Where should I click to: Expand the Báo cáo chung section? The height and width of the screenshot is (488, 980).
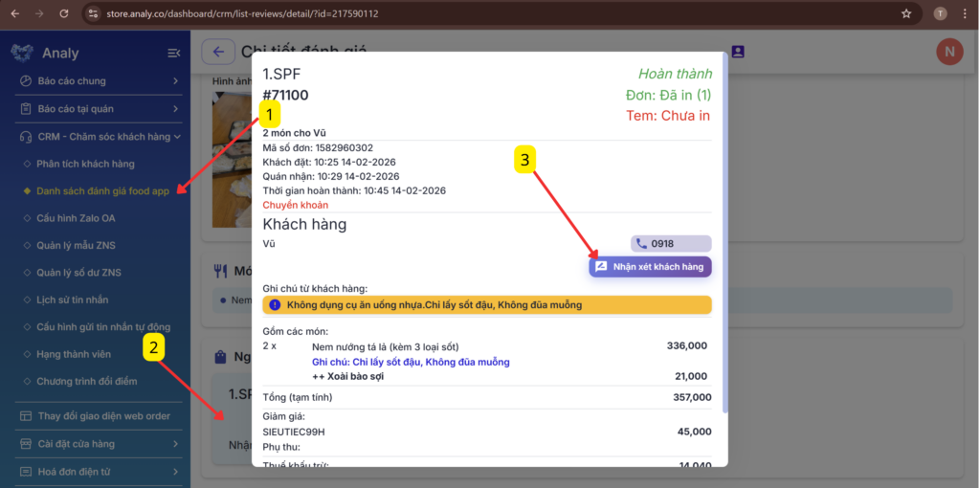[x=99, y=80]
